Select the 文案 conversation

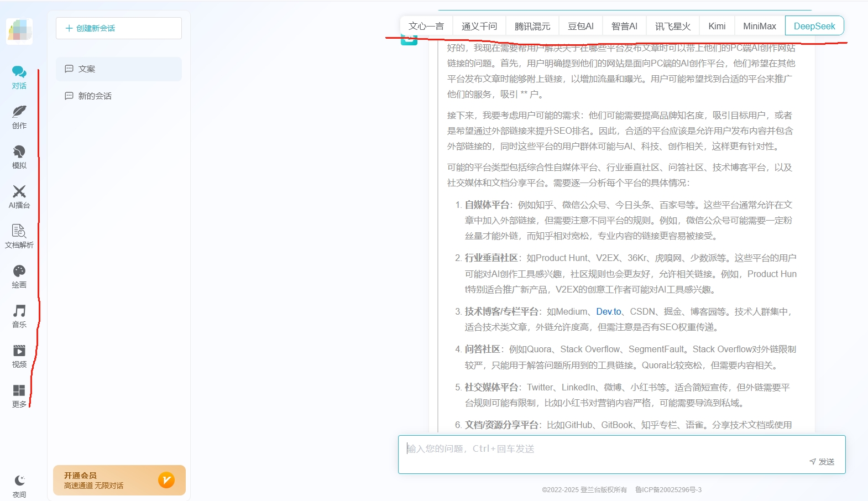(119, 69)
